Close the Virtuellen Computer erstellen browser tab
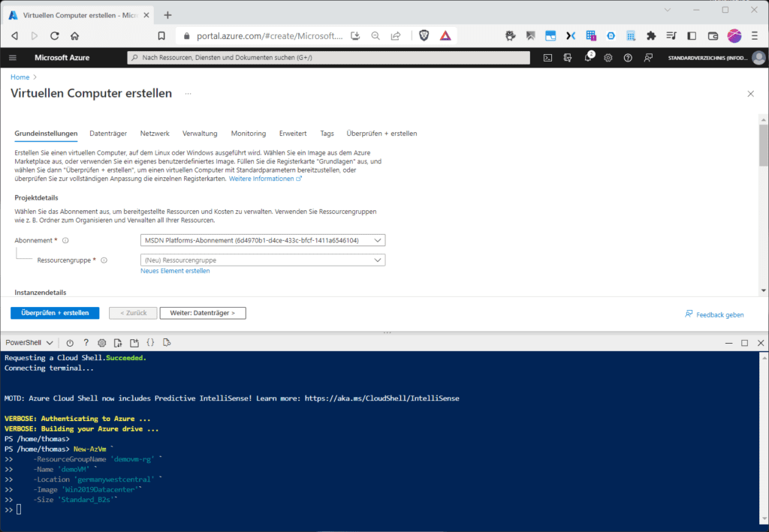Viewport: 769px width, 532px height. tap(146, 15)
